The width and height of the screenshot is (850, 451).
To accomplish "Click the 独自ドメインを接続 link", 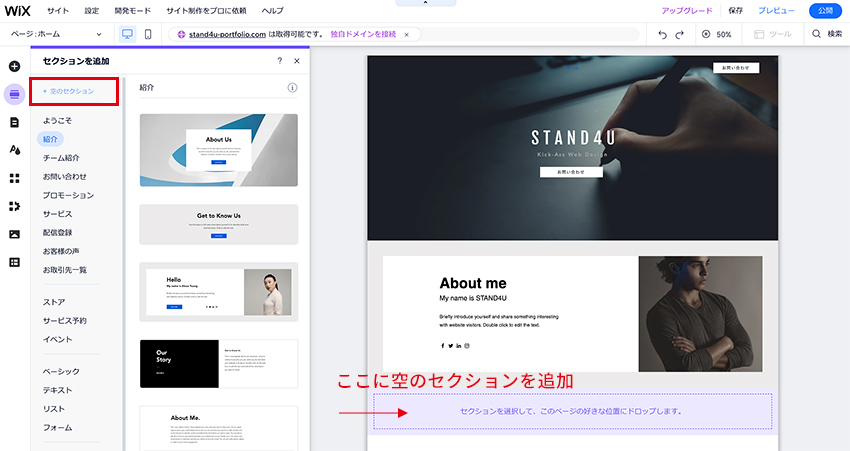I will [363, 34].
